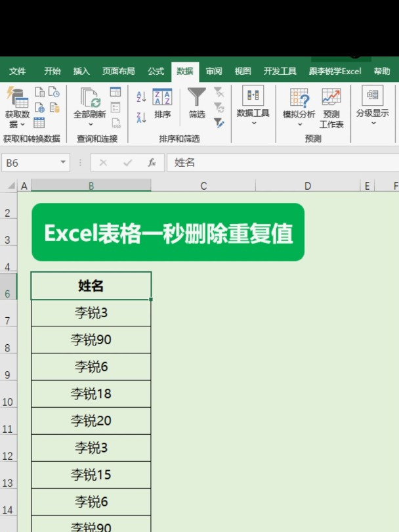
Task: Select column E header
Action: point(367,186)
